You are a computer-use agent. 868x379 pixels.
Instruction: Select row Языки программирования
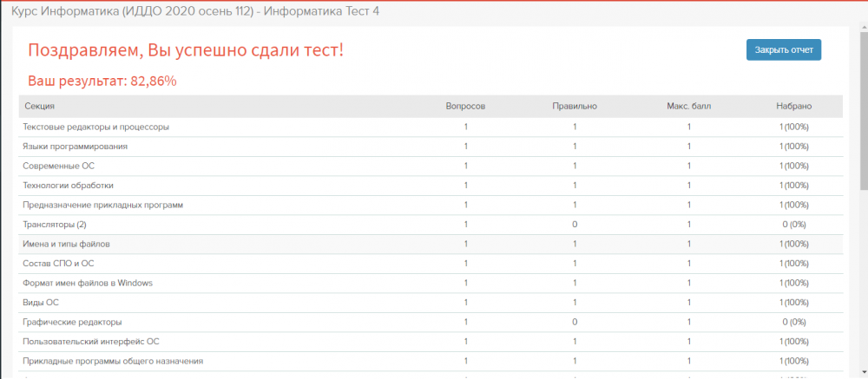click(431, 147)
